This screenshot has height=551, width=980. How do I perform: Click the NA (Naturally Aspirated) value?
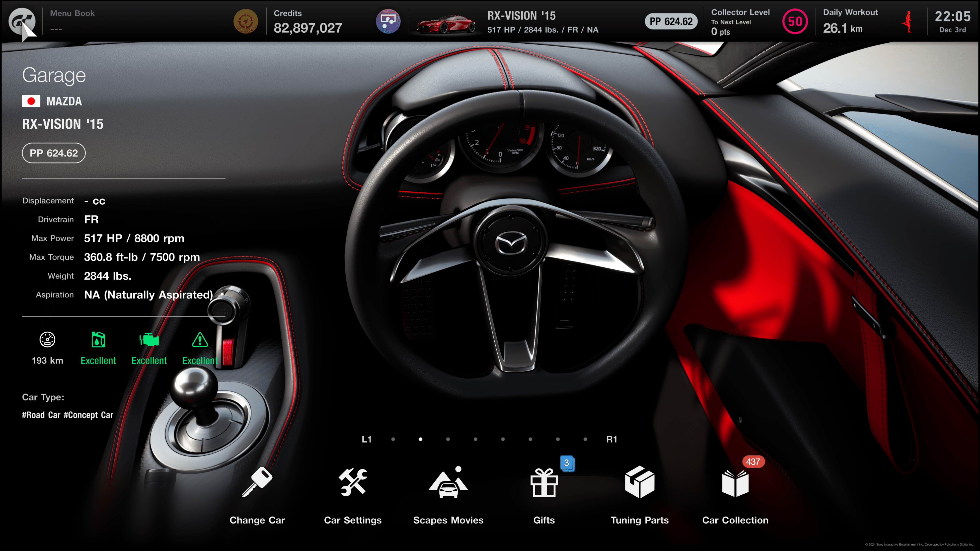[148, 295]
